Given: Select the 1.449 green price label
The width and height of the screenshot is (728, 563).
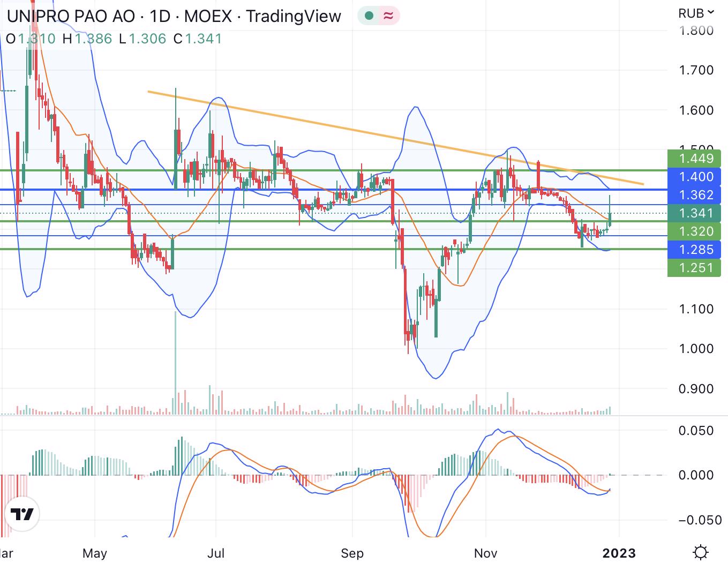Looking at the screenshot, I should pyautogui.click(x=694, y=158).
